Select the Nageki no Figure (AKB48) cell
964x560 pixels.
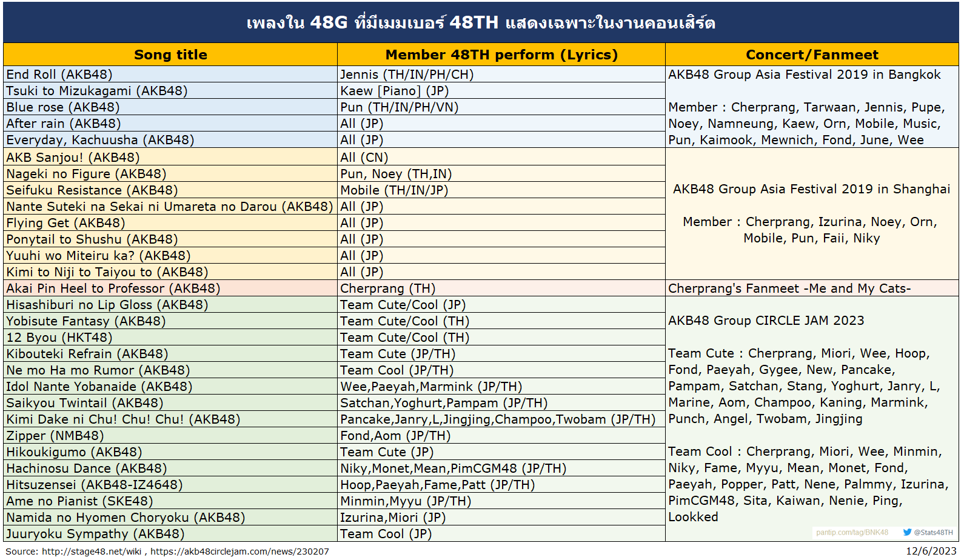click(170, 174)
